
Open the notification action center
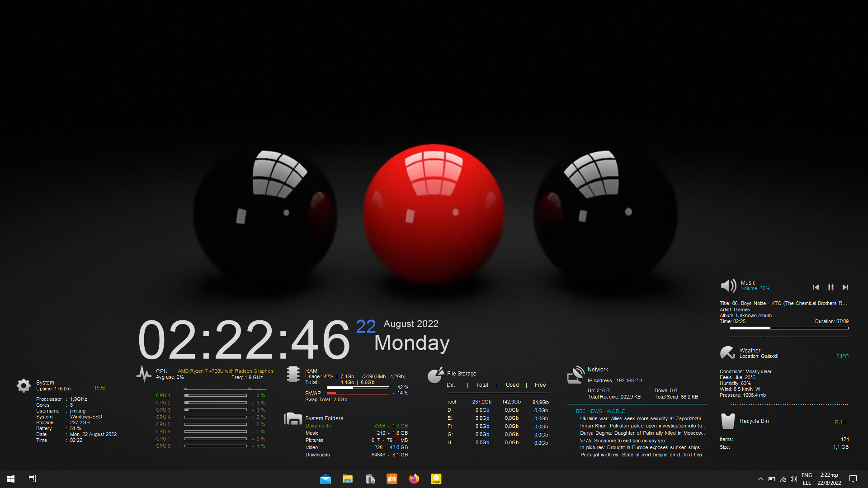(853, 479)
